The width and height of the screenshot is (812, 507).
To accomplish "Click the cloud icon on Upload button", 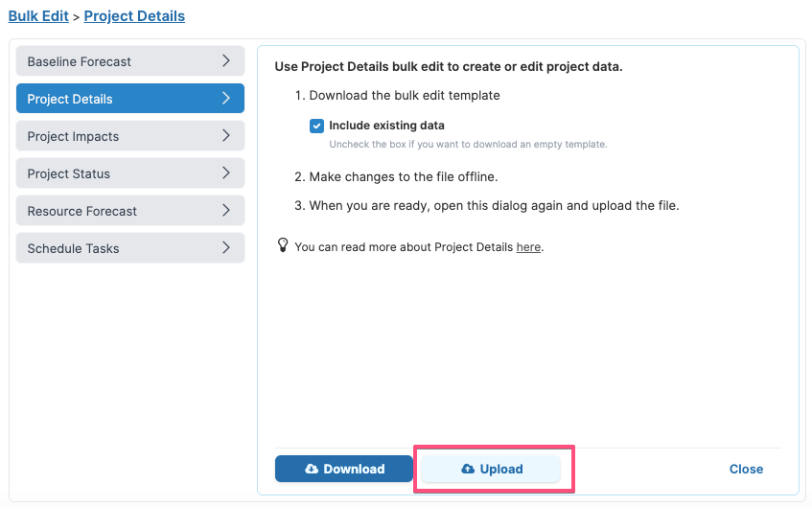I will (468, 469).
